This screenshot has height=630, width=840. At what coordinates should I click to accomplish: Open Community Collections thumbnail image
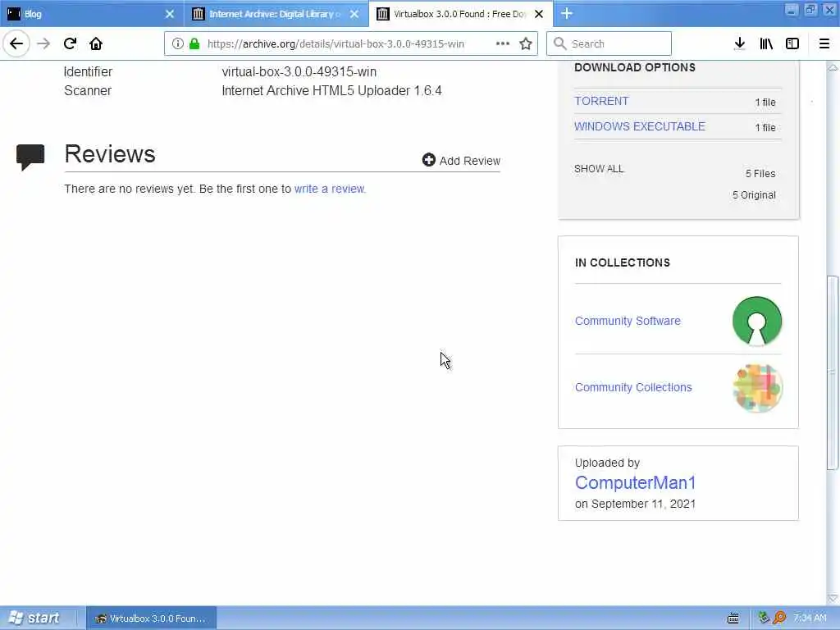click(x=757, y=388)
